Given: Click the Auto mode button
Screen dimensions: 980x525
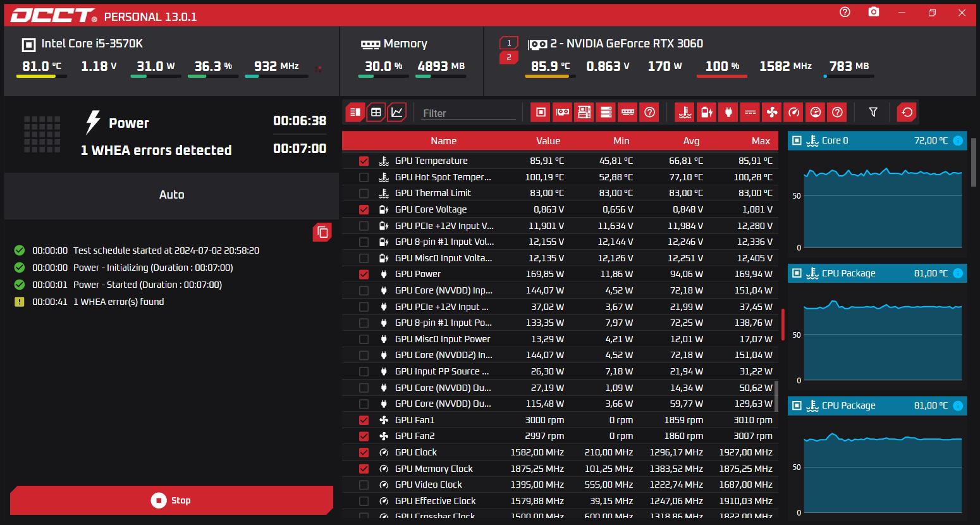Looking at the screenshot, I should click(171, 195).
